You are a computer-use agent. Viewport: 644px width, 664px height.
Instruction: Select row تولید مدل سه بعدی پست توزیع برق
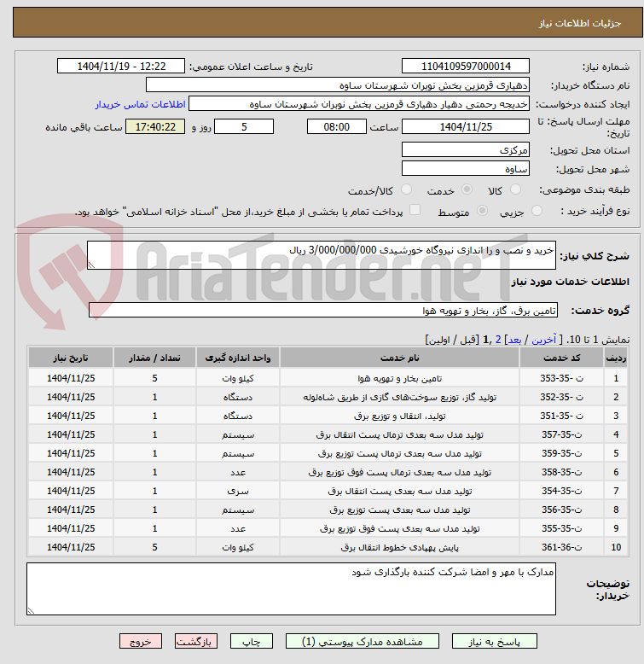pyautogui.click(x=328, y=510)
